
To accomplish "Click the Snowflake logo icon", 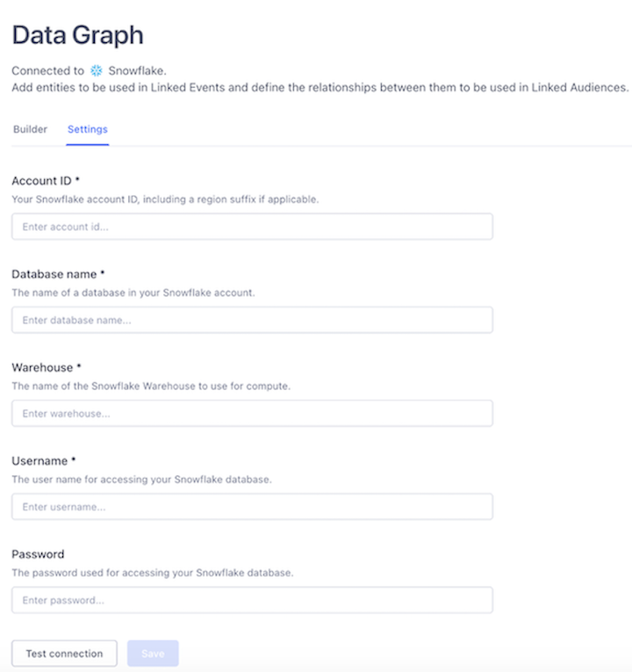I will (97, 70).
